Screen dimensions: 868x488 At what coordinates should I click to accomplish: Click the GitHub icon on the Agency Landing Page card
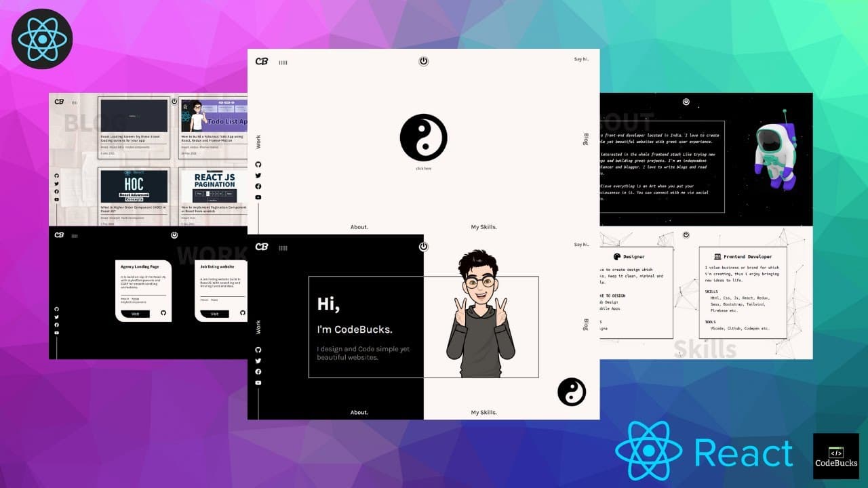coord(165,314)
